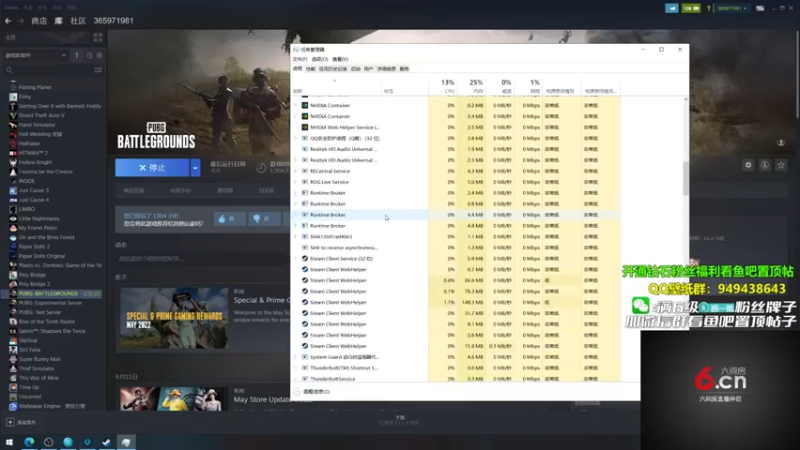Image resolution: width=800 pixels, height=450 pixels.
Task: Open Task Manager View menu
Action: click(x=340, y=59)
